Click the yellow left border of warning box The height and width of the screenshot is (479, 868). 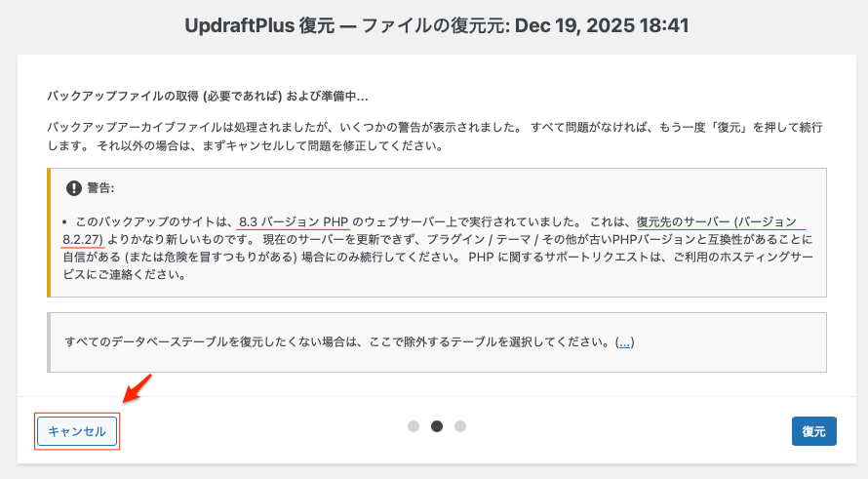point(49,232)
